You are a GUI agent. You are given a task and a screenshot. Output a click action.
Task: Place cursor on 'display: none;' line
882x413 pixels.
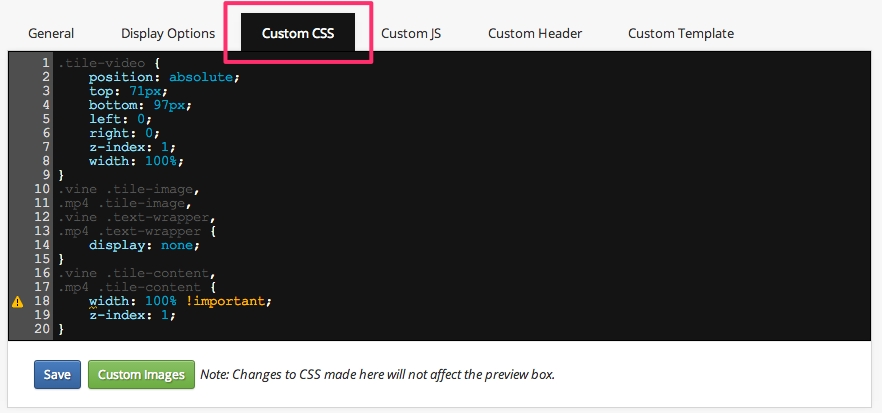pyautogui.click(x=144, y=245)
